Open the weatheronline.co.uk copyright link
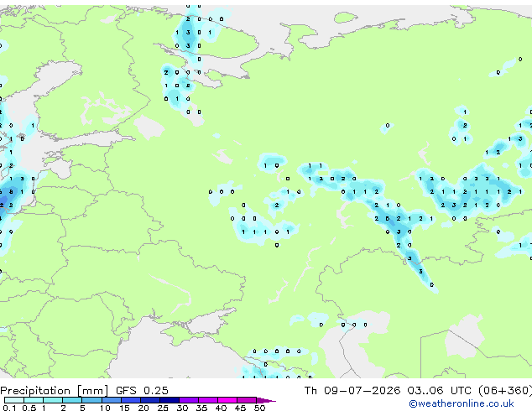Screen dimensions: 532x411 462,403
